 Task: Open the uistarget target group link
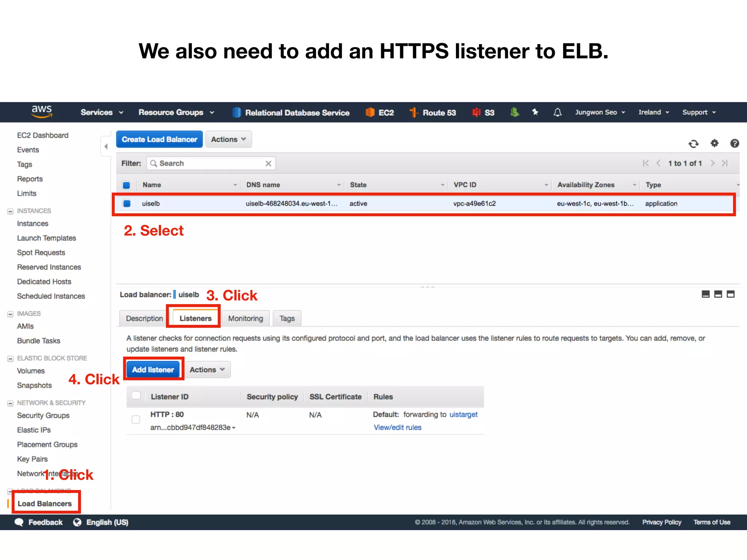click(463, 414)
